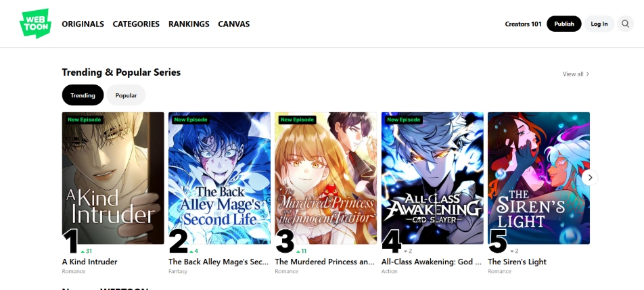Viewport: 644px width, 290px height.
Task: Open the search magnifier icon
Action: [625, 24]
